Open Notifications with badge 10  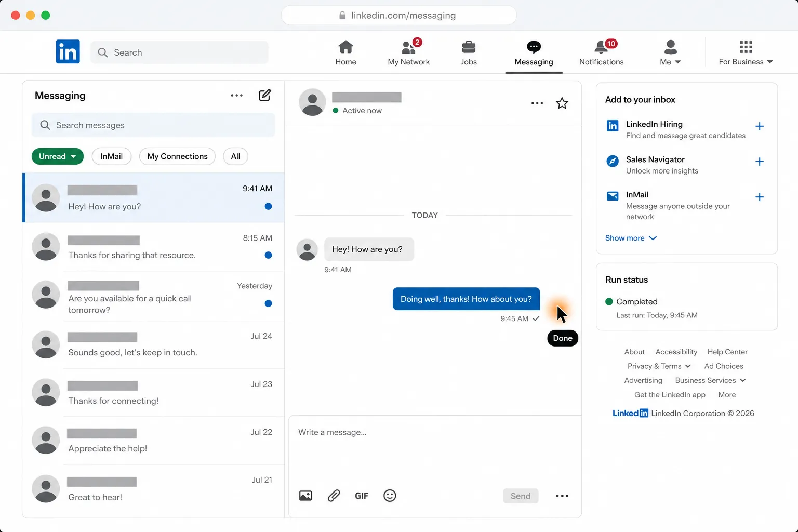pos(601,53)
